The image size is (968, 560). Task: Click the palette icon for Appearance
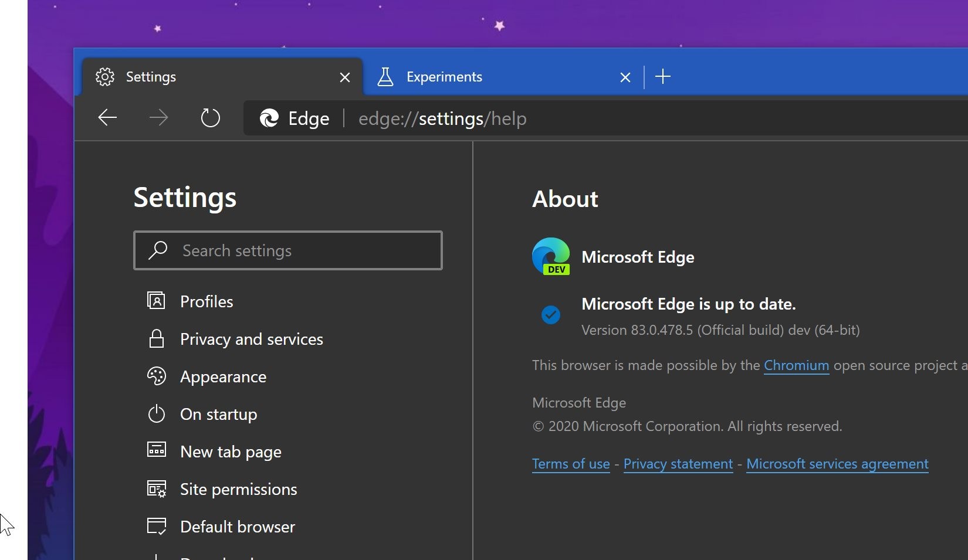coord(156,376)
